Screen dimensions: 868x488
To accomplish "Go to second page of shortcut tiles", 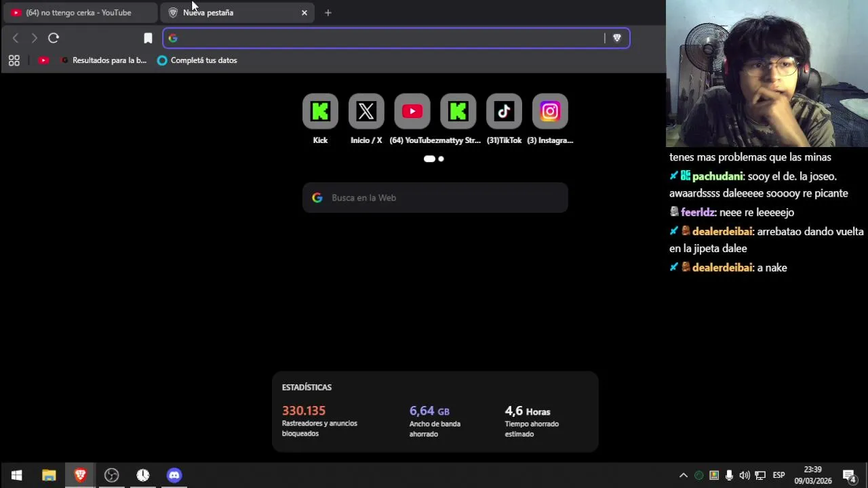I will [x=441, y=159].
